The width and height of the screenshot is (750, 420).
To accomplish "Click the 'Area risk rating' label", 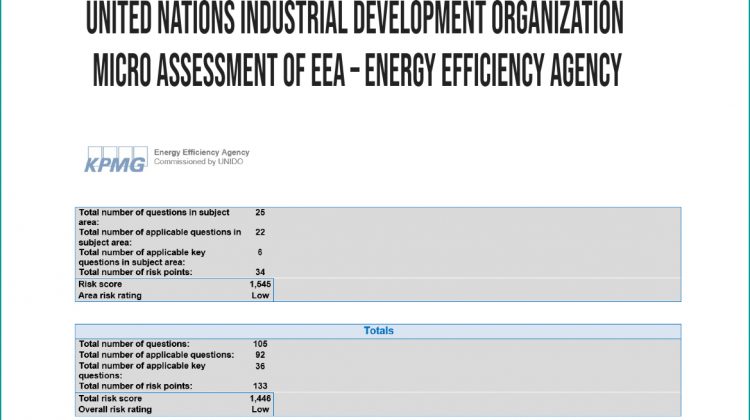I will [110, 296].
